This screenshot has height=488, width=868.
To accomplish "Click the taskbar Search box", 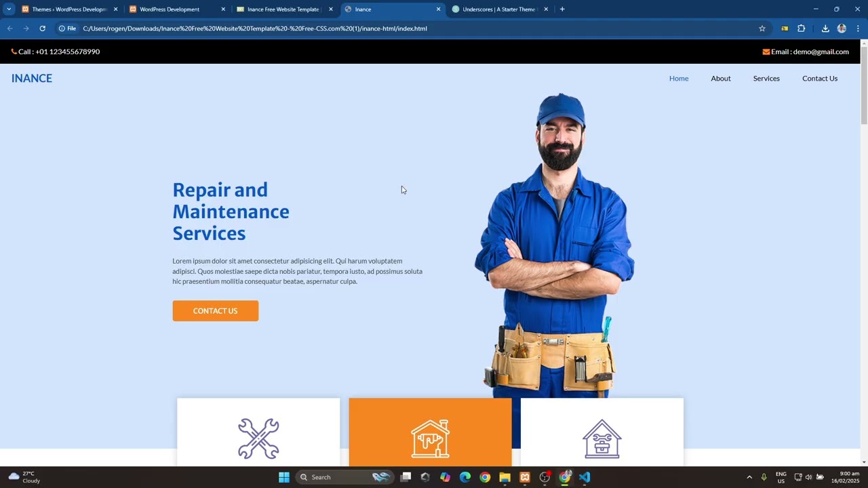I will pos(344,477).
